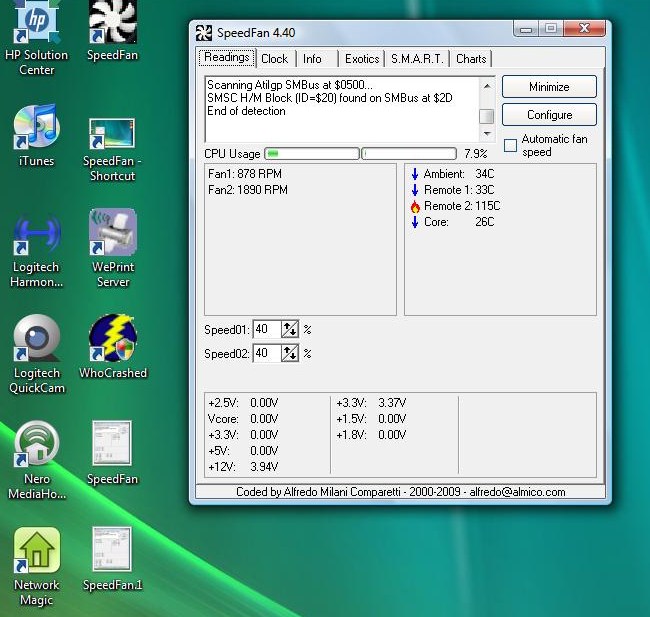Screen dimensions: 650x617
Task: Click the Vcore: 0.00V voltage reading
Action: pyautogui.click(x=243, y=419)
